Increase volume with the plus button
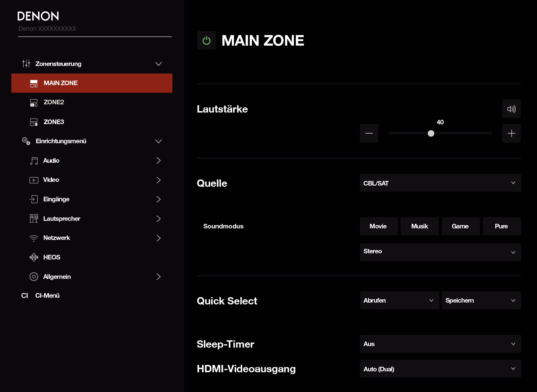The image size is (537, 392). pyautogui.click(x=511, y=133)
